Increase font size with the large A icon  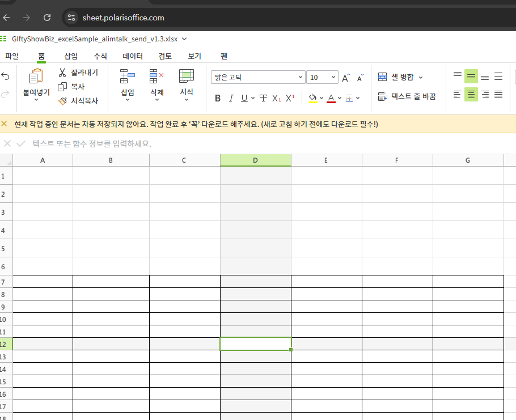tap(345, 78)
